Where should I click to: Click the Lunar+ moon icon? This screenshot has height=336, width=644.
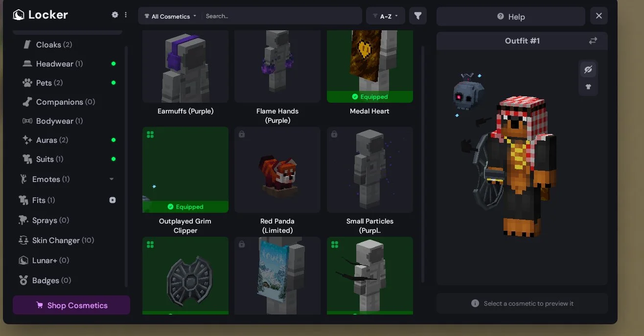point(23,260)
